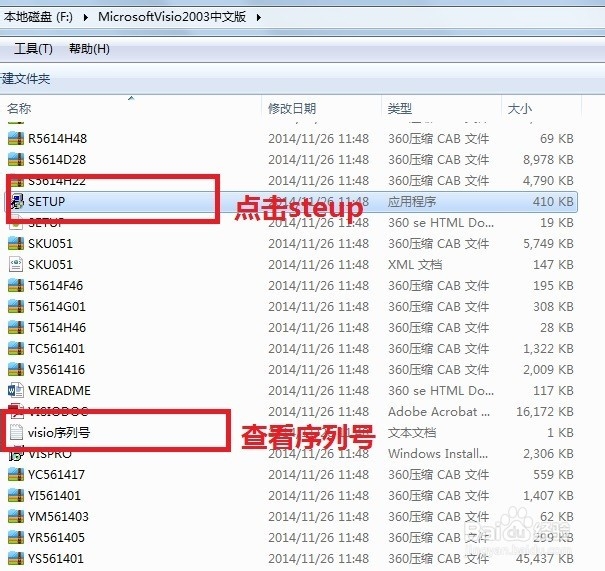Click the YS561401 CAB file icon
The width and height of the screenshot is (605, 571).
[x=16, y=558]
